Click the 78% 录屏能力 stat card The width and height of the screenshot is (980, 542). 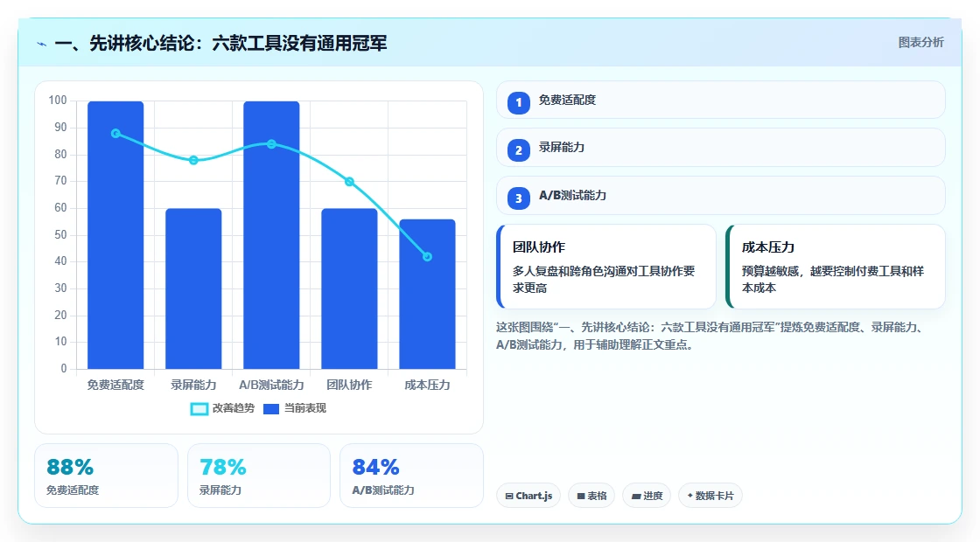click(x=259, y=476)
